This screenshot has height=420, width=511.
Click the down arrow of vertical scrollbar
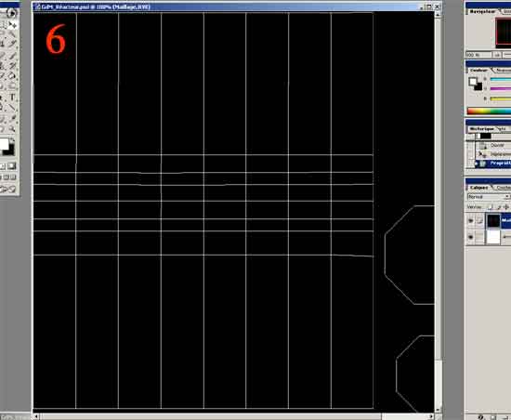[x=438, y=410]
